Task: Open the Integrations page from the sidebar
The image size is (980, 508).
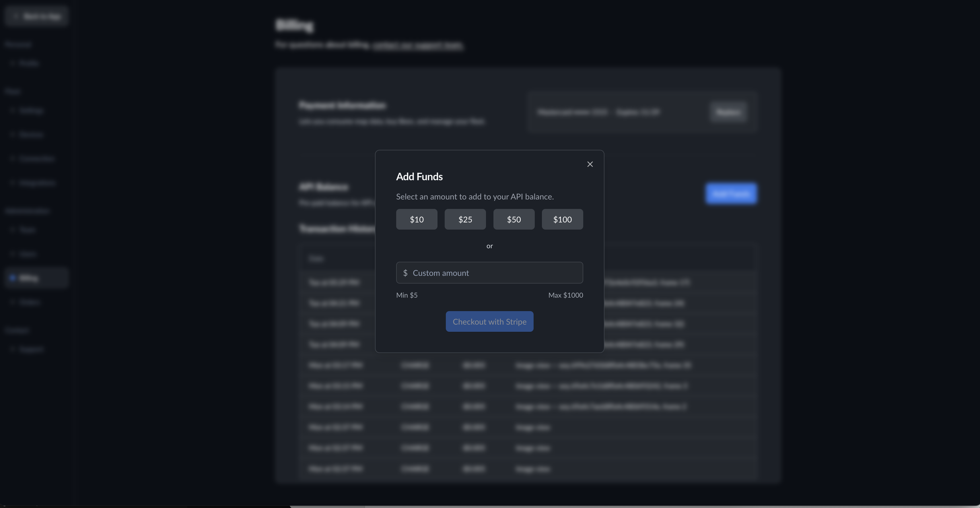Action: [36, 183]
